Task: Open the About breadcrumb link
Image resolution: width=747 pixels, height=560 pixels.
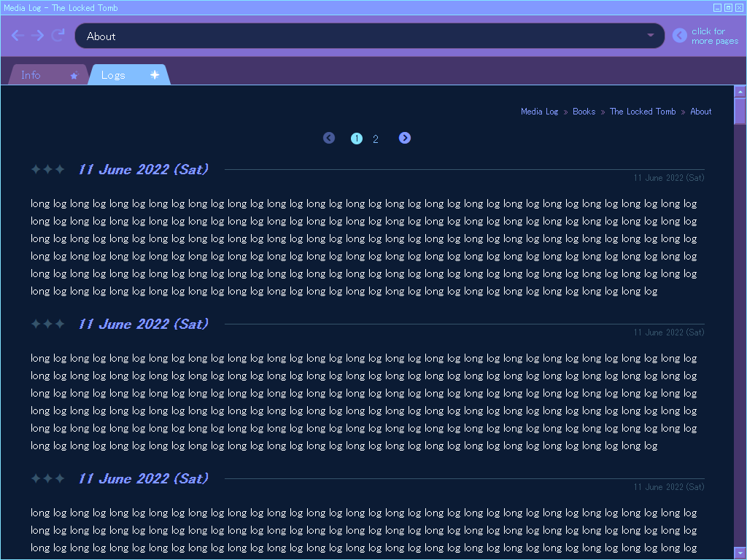Action: click(x=701, y=112)
